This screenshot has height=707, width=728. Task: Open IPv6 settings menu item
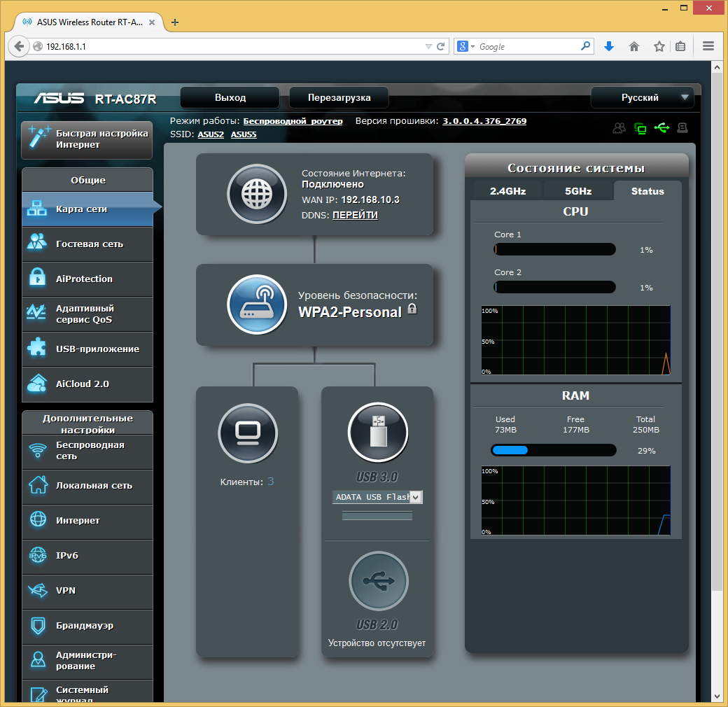coord(87,556)
